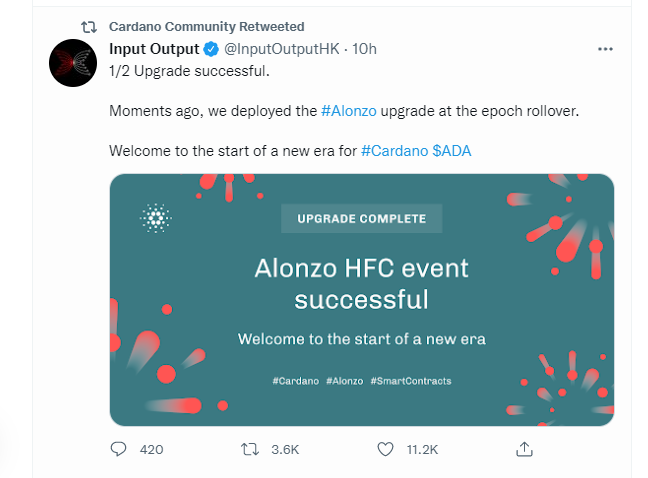Click the 11.2K likes count
648x478 pixels.
[x=422, y=449]
